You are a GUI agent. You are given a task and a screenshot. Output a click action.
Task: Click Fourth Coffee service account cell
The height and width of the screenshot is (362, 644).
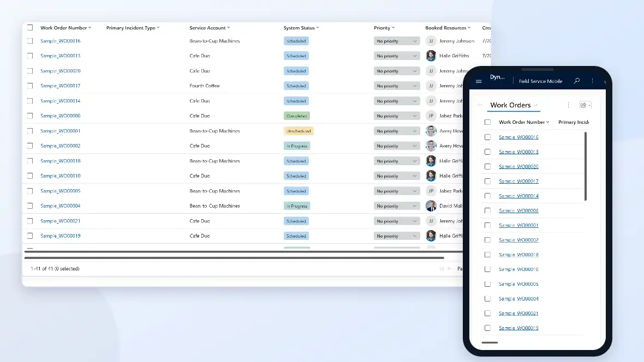point(205,86)
